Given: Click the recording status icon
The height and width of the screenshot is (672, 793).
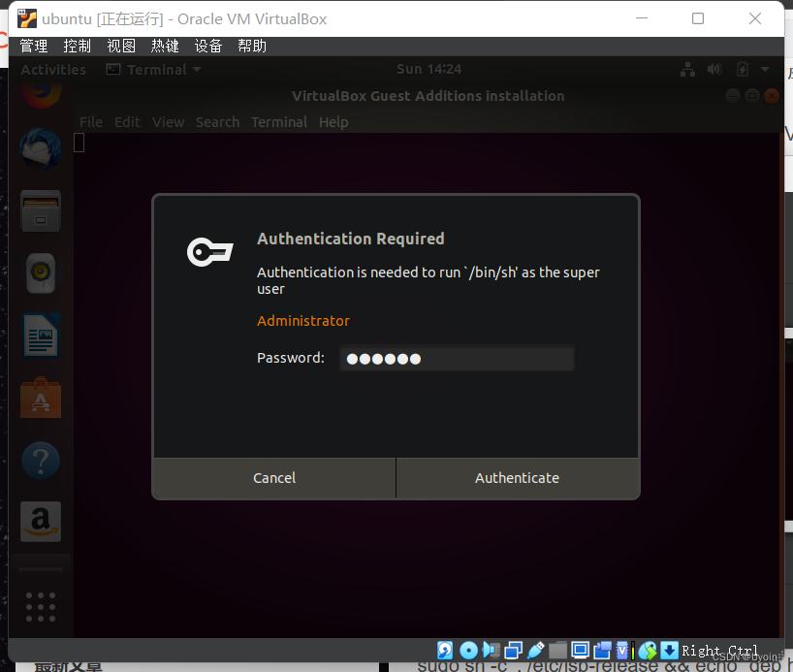Looking at the screenshot, I should point(602,651).
